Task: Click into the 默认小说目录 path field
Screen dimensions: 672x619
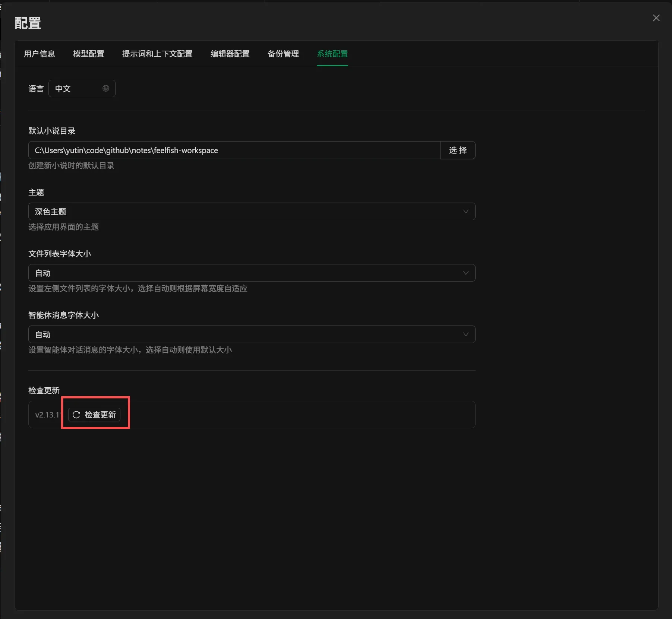Action: point(234,150)
